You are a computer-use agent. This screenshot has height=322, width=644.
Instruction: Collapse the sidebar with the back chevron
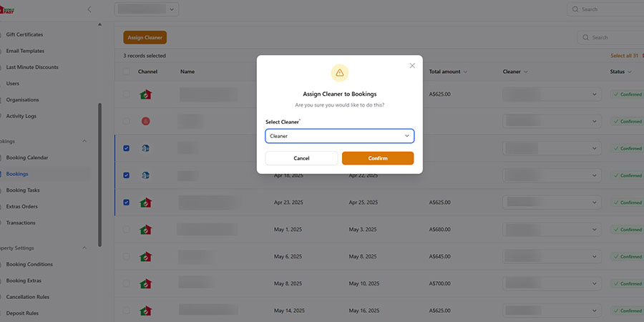(89, 9)
